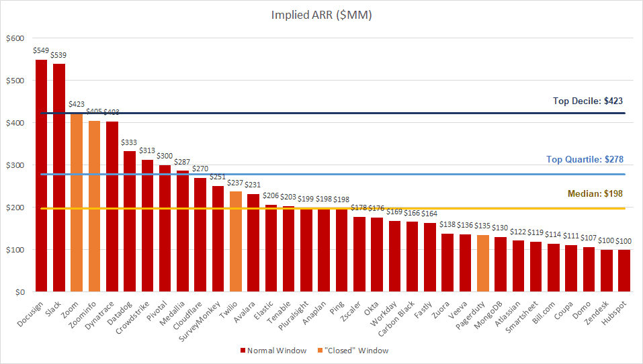
Task: Click the $0 y-axis label
Action: pos(20,292)
